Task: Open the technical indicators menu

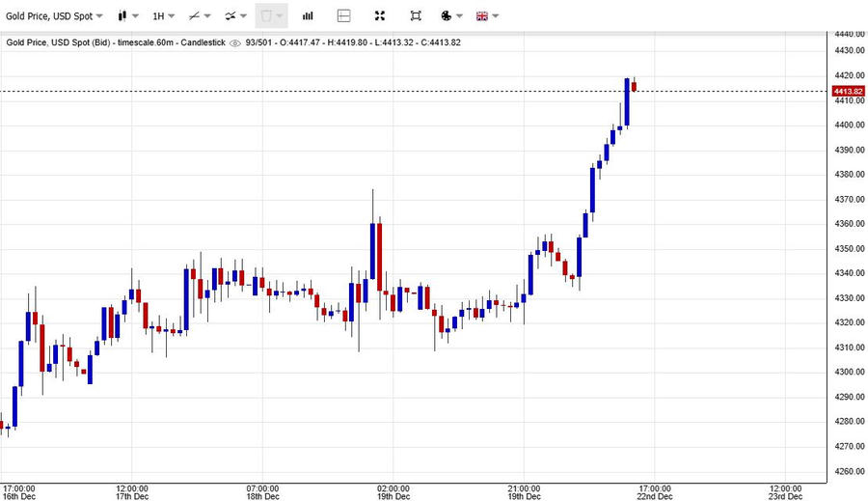Action: (x=234, y=16)
